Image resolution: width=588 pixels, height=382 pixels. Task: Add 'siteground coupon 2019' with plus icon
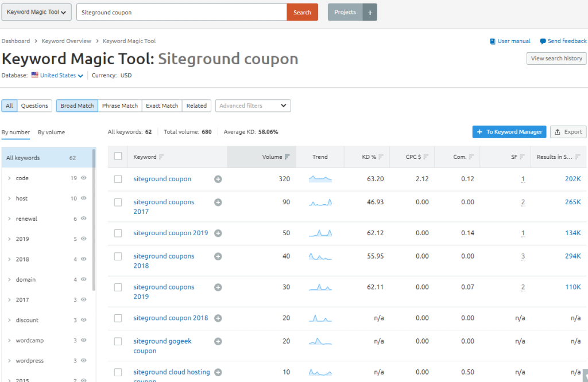[218, 233]
